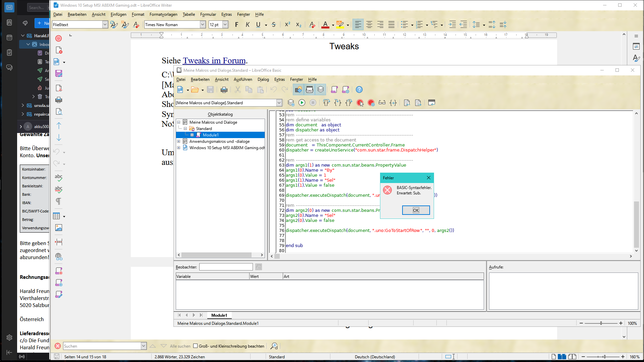Click the Suchen search field
644x362 pixels.
click(102, 346)
